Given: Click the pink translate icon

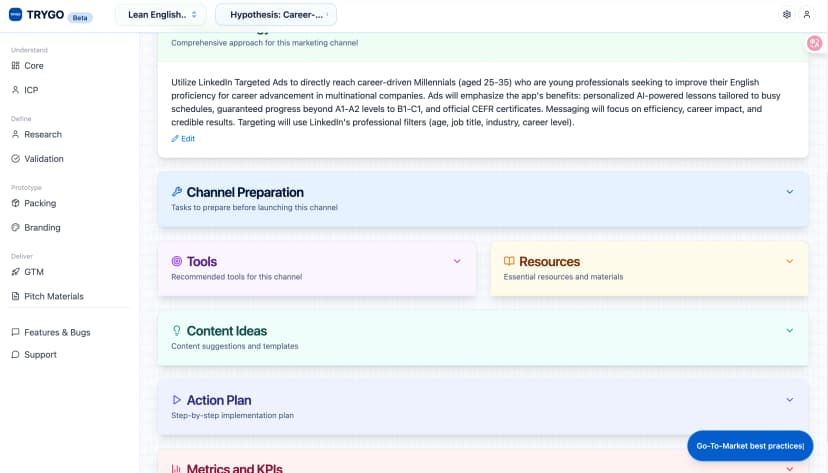Looking at the screenshot, I should coord(815,43).
